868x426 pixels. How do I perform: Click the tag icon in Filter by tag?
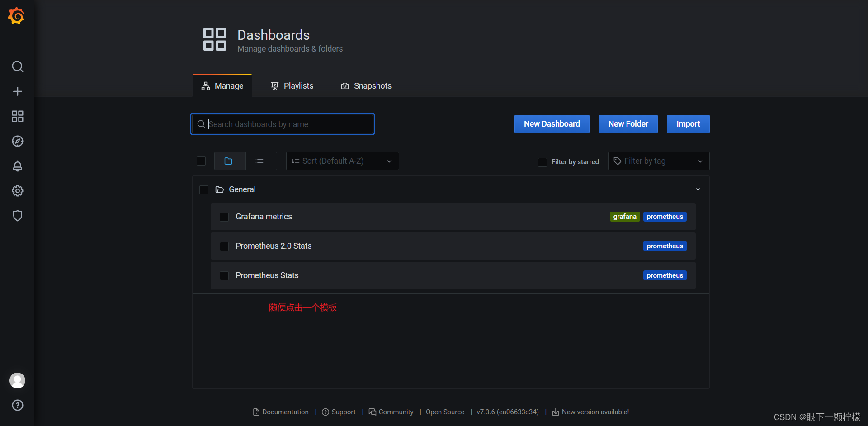click(x=618, y=161)
